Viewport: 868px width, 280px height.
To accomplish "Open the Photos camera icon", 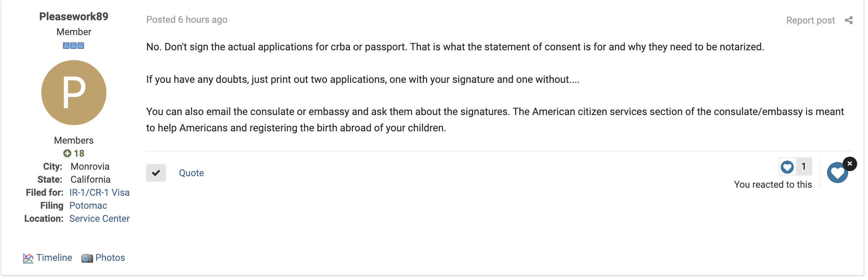I will [x=87, y=258].
